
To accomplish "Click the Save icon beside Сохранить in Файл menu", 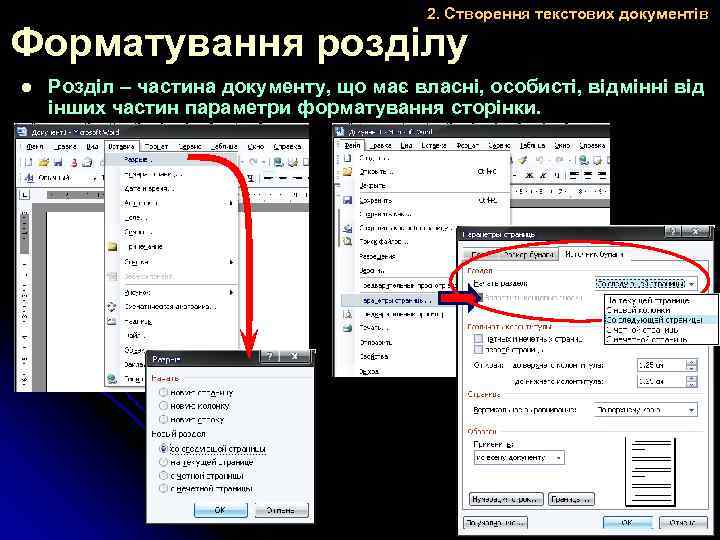I will [x=348, y=200].
